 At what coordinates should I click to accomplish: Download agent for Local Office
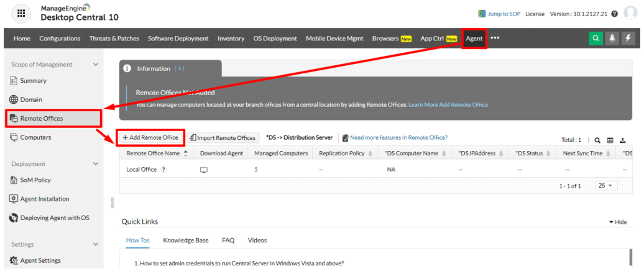tap(203, 170)
